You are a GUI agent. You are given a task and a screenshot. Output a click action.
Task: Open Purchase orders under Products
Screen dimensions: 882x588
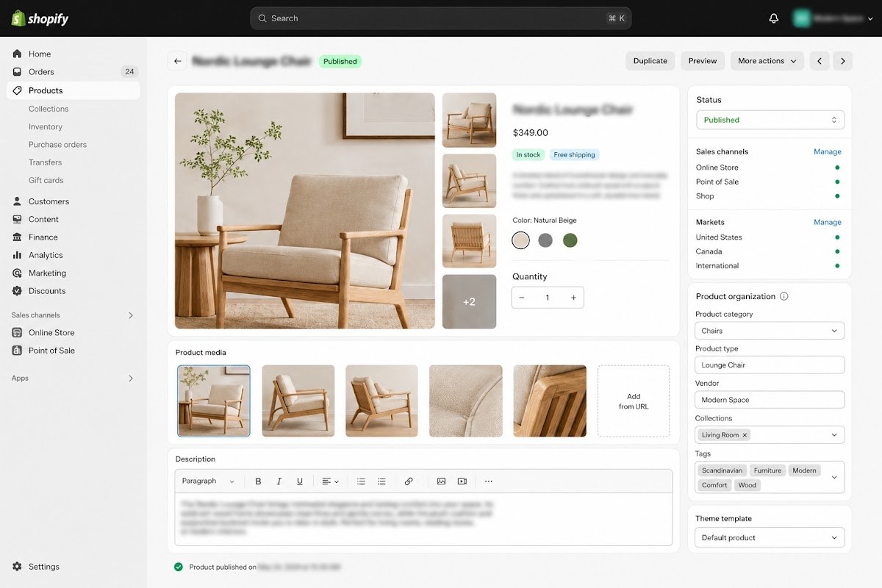(57, 145)
